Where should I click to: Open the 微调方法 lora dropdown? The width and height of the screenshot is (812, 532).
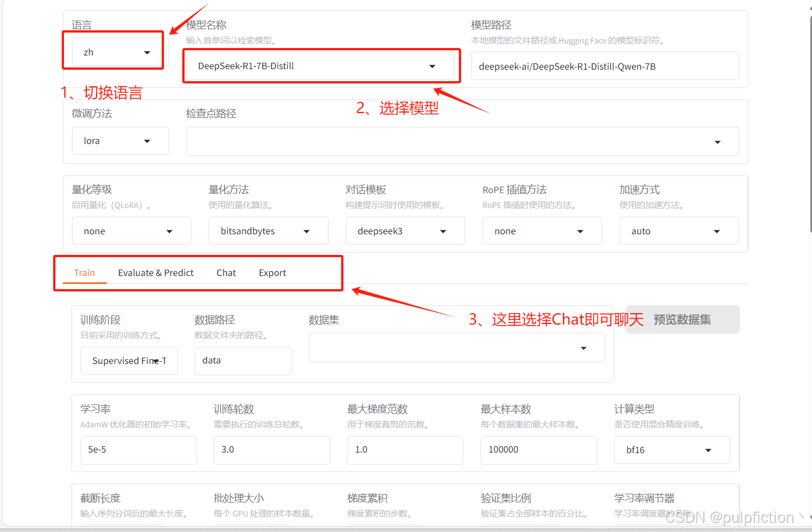tap(120, 141)
